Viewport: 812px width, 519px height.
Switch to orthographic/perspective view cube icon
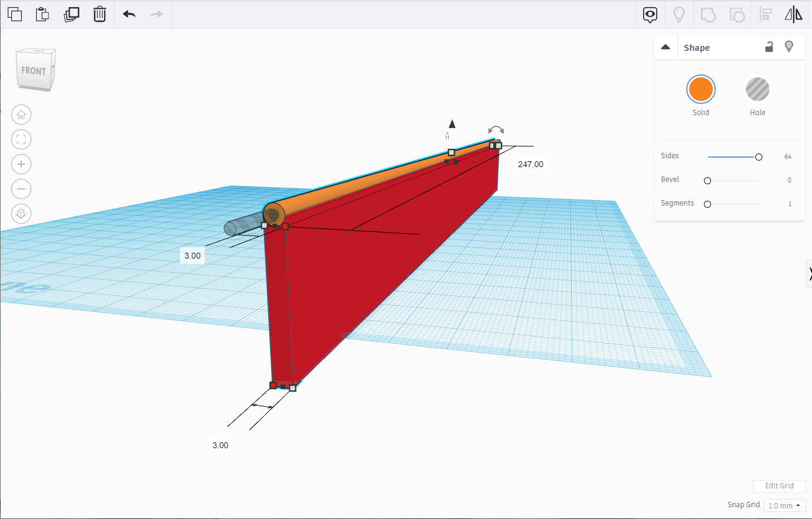tap(21, 214)
